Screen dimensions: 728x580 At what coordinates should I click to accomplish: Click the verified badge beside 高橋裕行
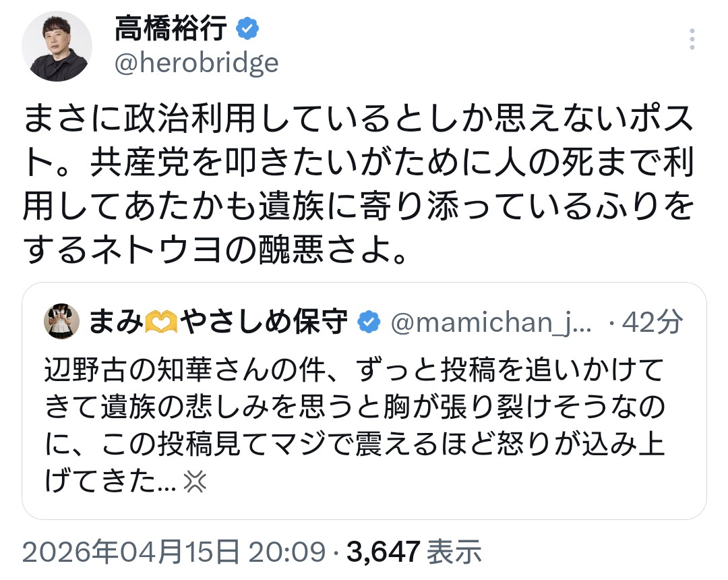pyautogui.click(x=247, y=30)
